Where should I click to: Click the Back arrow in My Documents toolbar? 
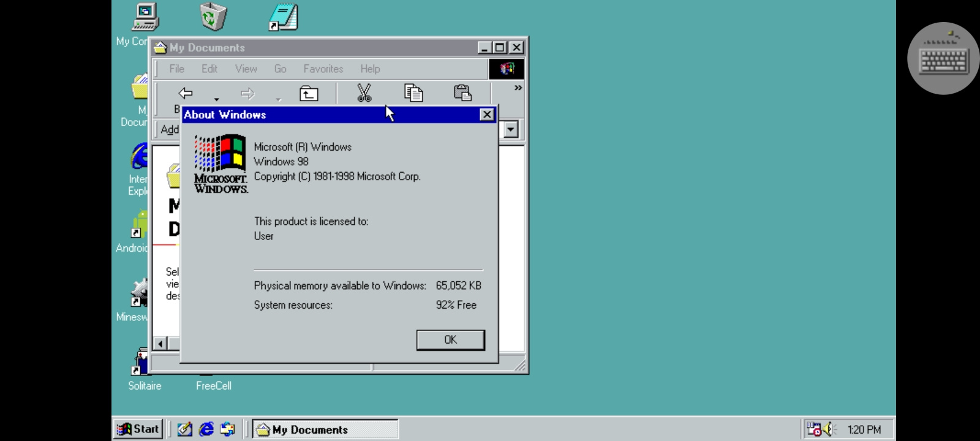coord(185,93)
